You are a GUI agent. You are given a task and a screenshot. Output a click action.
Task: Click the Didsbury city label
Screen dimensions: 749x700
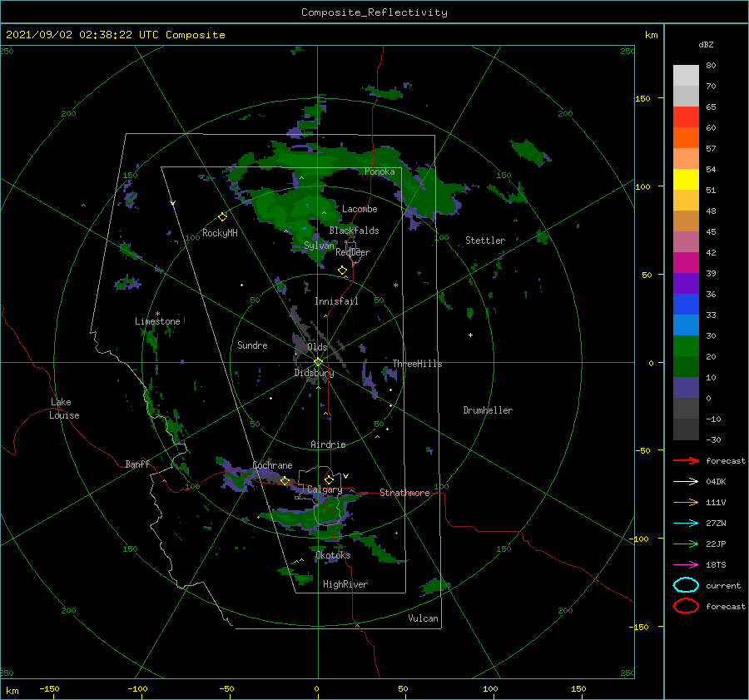click(314, 373)
